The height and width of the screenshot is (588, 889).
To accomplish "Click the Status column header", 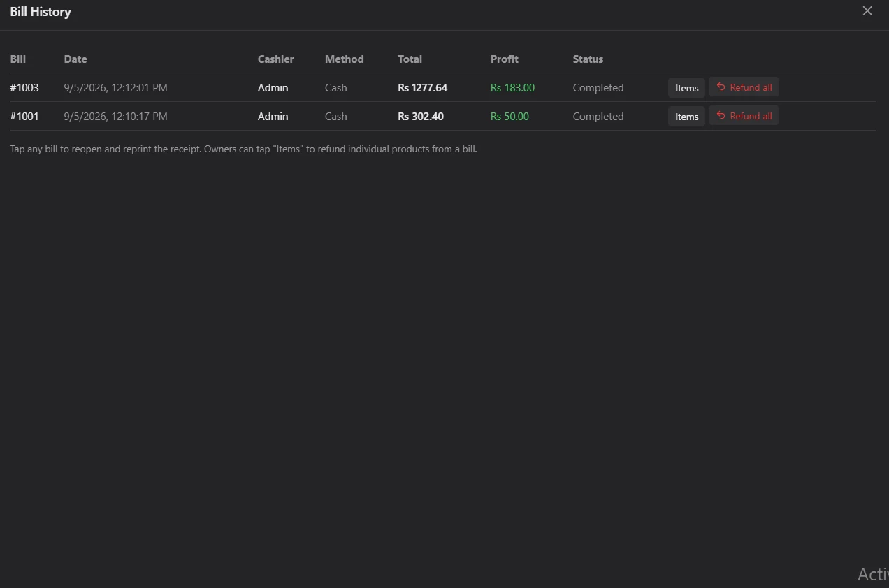I will (x=588, y=59).
